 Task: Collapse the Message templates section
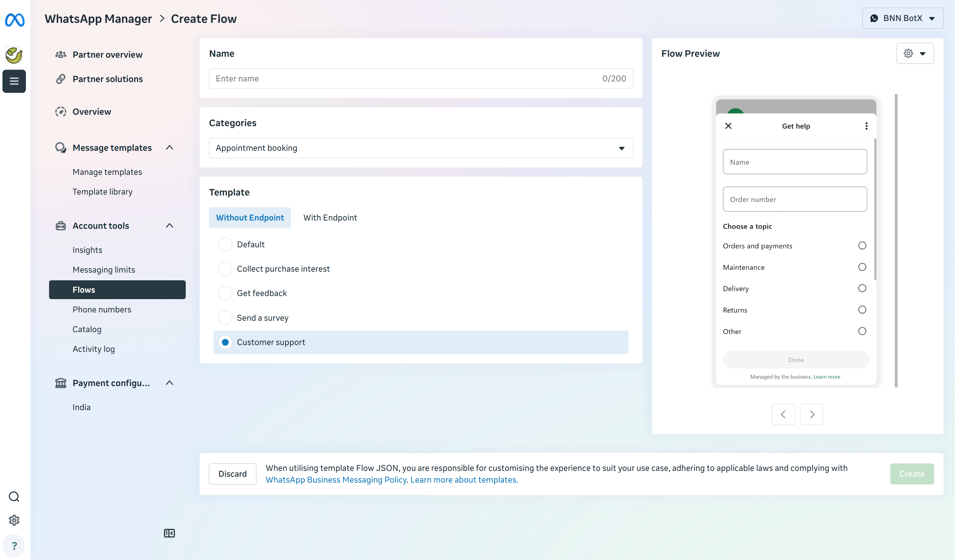[169, 148]
